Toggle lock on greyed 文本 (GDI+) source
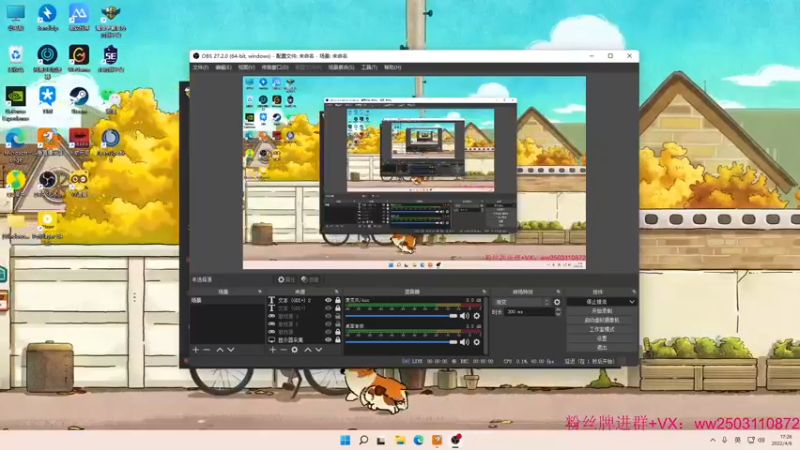This screenshot has height=450, width=800. [337, 308]
